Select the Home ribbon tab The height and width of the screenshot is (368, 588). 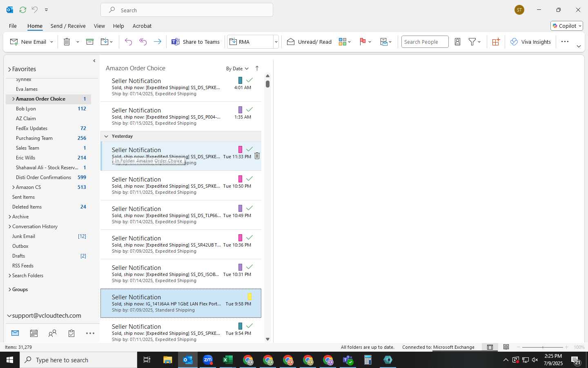coord(35,26)
